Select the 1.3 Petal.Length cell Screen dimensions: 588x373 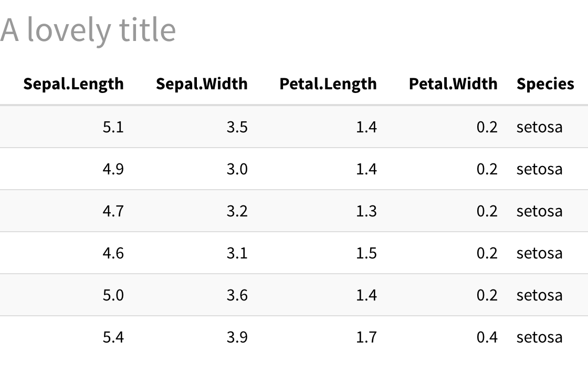[366, 211]
